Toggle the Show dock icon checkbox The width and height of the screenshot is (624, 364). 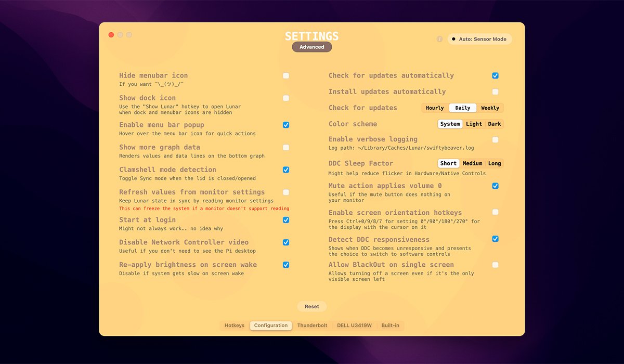[x=286, y=98]
